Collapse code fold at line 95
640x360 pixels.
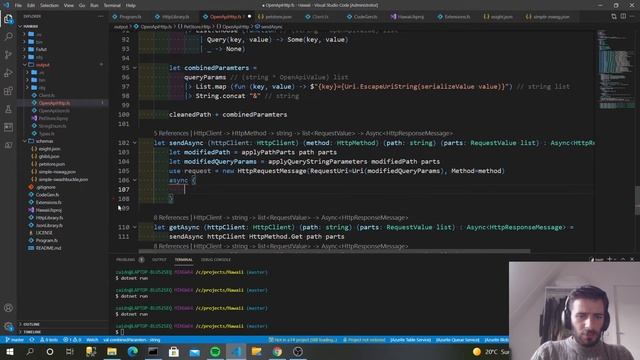pos(135,68)
